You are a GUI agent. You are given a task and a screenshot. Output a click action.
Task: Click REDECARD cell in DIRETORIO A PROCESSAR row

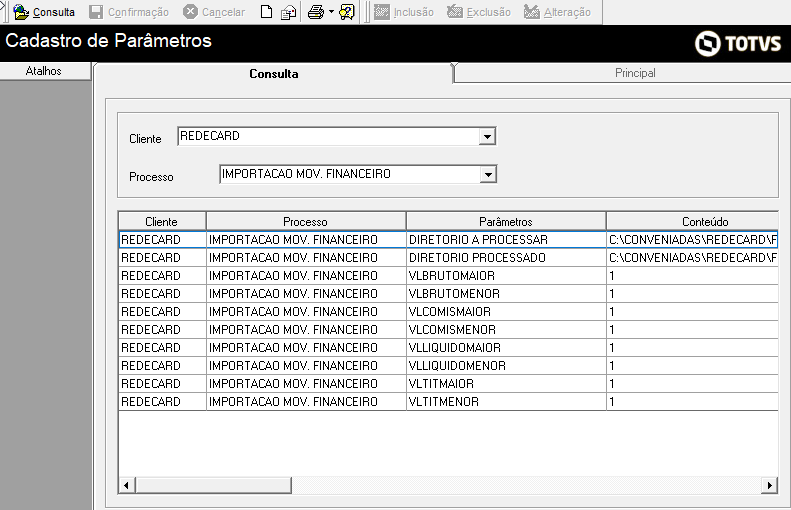(162, 240)
